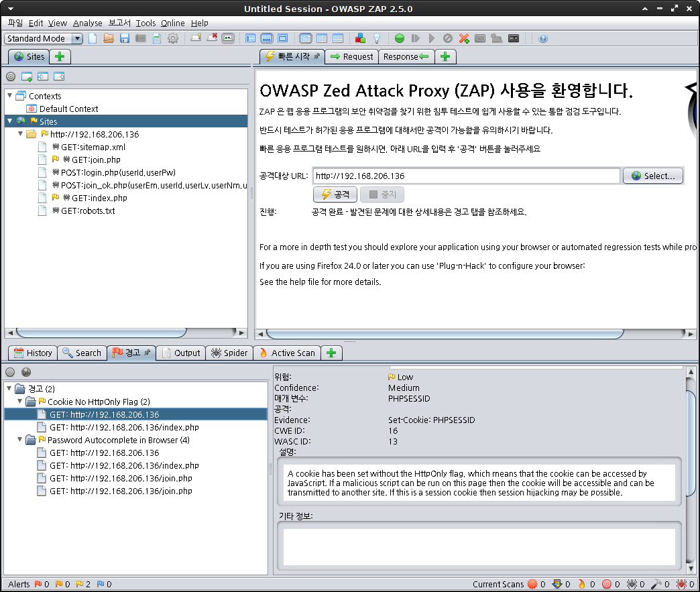Click the 중지 stop button
Screen dimensions: 700x592
coord(382,194)
